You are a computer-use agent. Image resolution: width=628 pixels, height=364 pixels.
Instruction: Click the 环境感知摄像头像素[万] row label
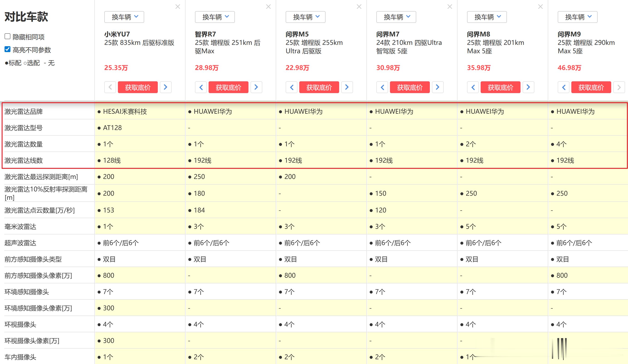(x=38, y=308)
